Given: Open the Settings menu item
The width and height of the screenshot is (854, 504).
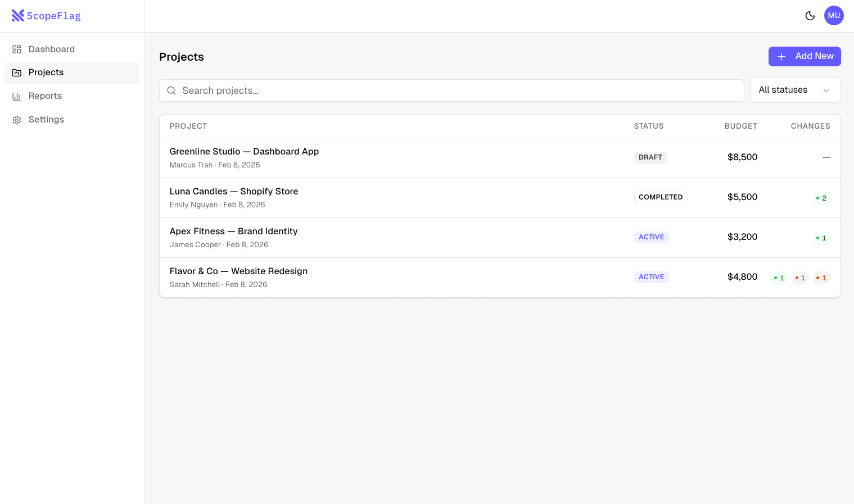Looking at the screenshot, I should click(x=46, y=120).
